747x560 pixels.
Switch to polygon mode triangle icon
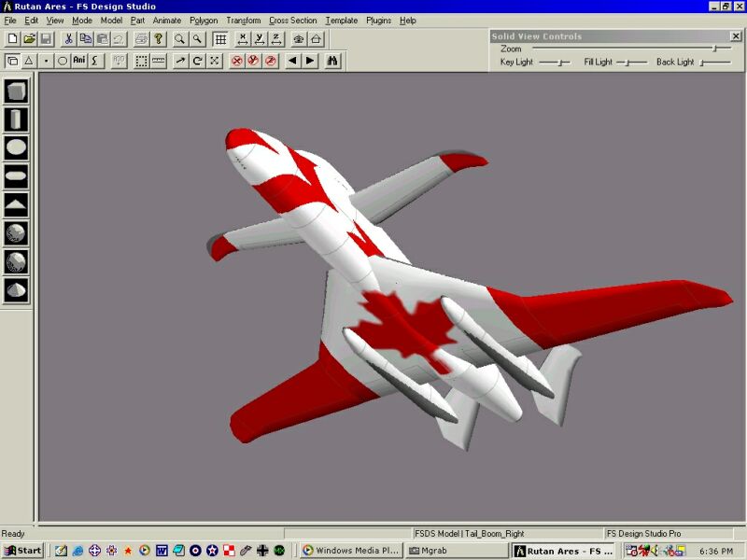(30, 61)
